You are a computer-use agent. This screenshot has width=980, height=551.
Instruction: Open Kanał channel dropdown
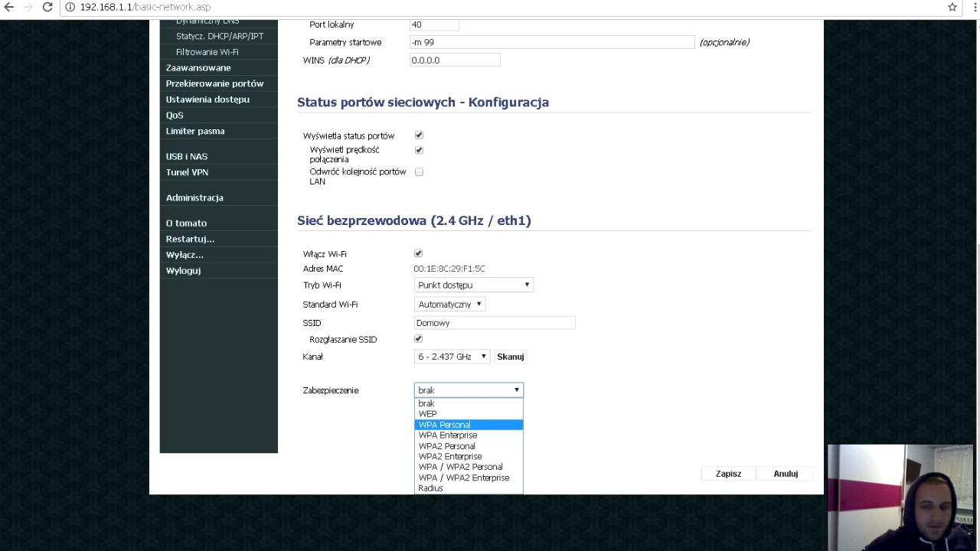pos(452,357)
